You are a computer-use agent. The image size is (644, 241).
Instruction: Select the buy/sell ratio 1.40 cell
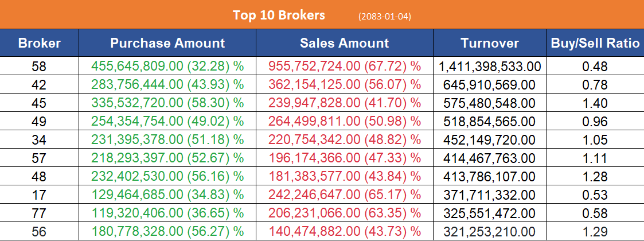tap(595, 106)
